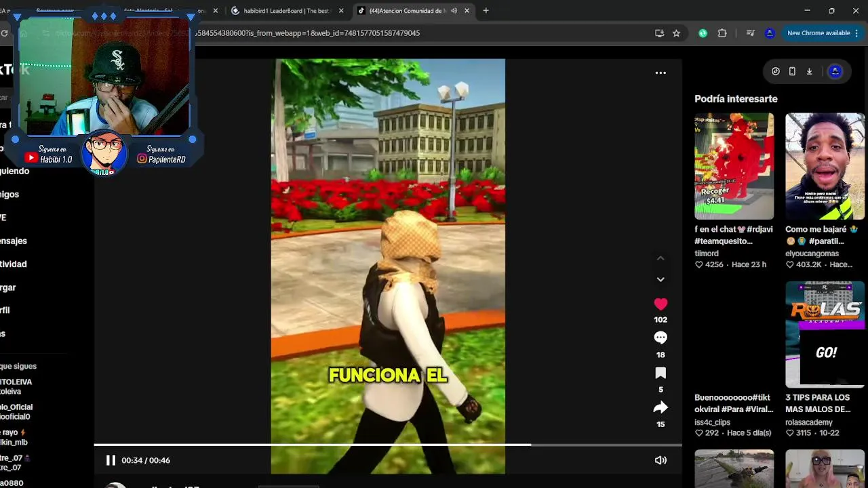The image size is (868, 488).
Task: Open the Chrome three-dot menu
Action: tap(857, 33)
